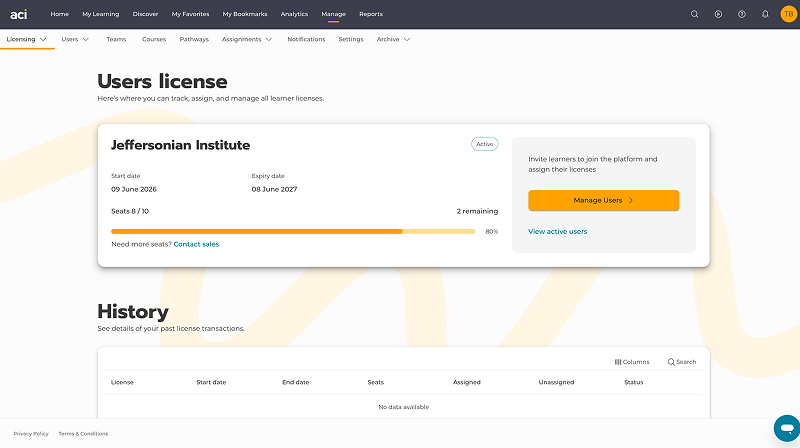The height and width of the screenshot is (448, 800).
Task: Sort by Unassigned column header
Action: pyautogui.click(x=557, y=382)
